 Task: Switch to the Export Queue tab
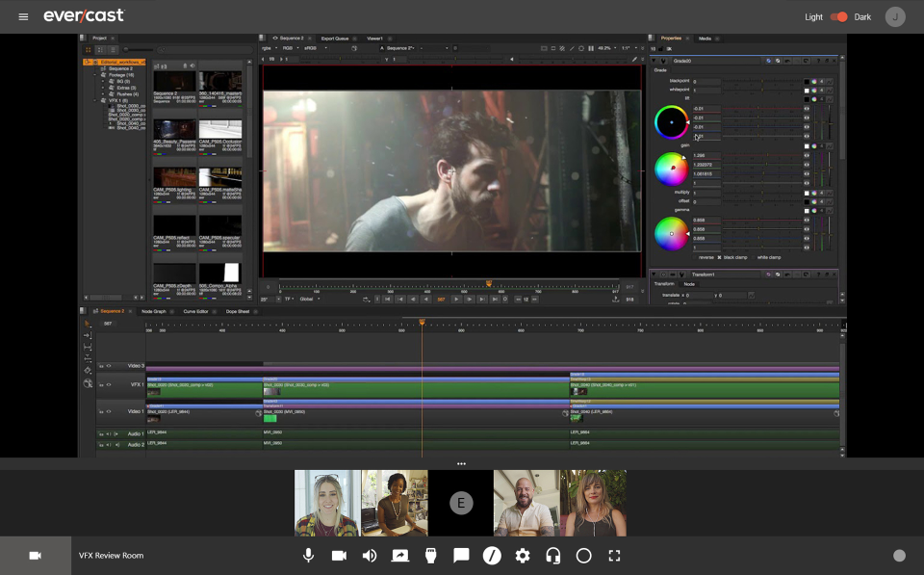(x=337, y=39)
